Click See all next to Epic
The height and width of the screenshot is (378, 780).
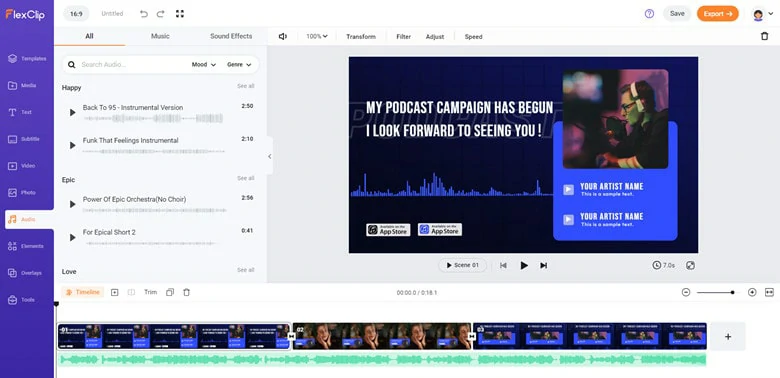click(x=246, y=178)
